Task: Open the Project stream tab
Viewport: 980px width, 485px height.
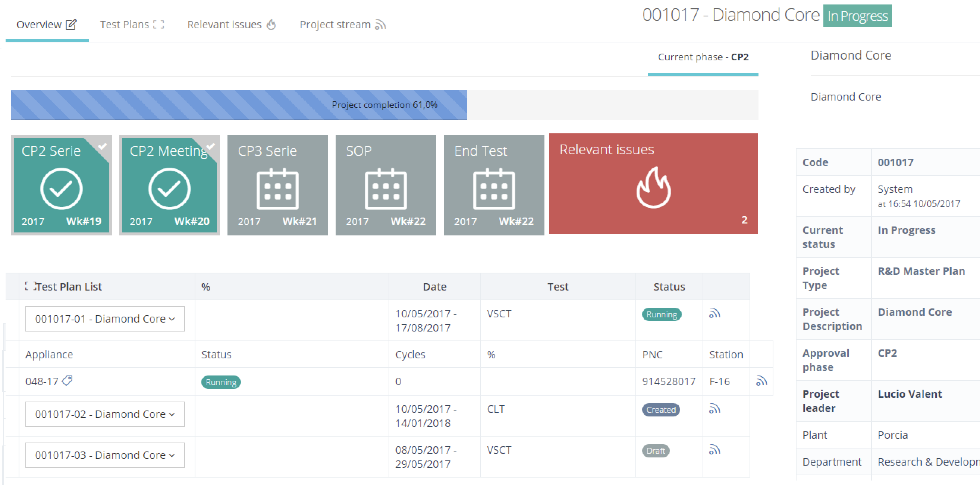Action: pyautogui.click(x=342, y=25)
